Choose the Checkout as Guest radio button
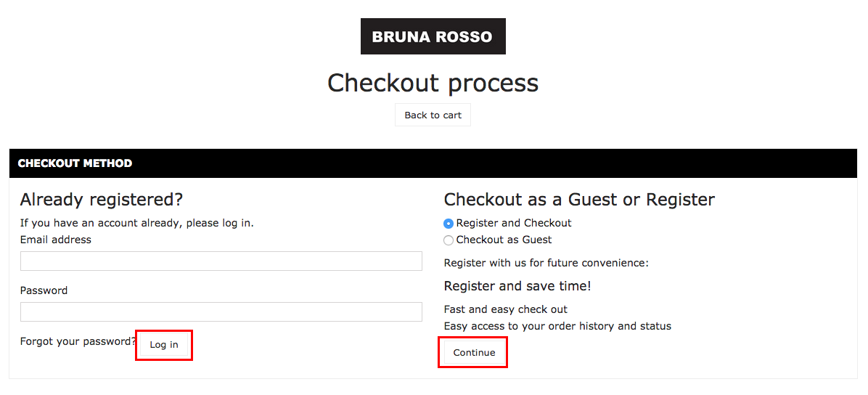The height and width of the screenshot is (395, 868). pyautogui.click(x=449, y=240)
